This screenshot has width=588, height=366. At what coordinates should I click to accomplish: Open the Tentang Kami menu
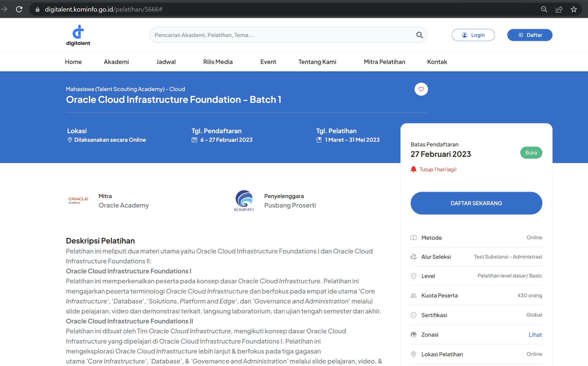pos(317,62)
